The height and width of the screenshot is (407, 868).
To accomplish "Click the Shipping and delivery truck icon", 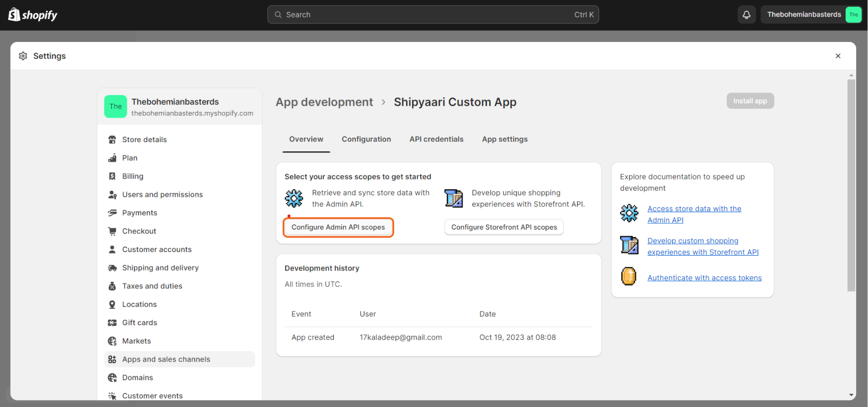I will click(112, 268).
